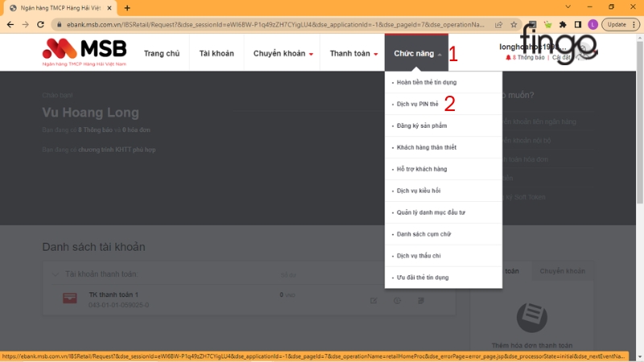This screenshot has height=362, width=644.
Task: Collapse the Chức năng menu
Action: pyautogui.click(x=416, y=53)
